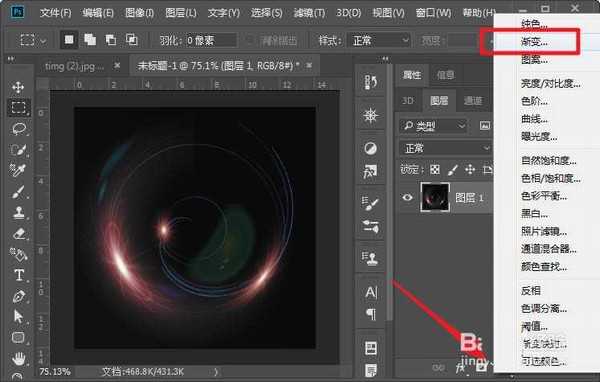Open the Adjustments half-circle panel icon
The height and width of the screenshot is (382, 600).
370,148
